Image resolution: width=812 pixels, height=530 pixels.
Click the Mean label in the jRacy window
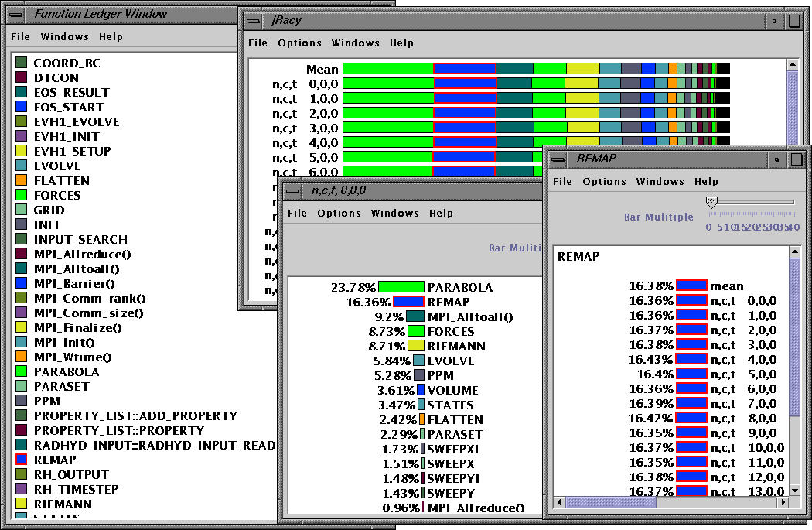pos(322,69)
